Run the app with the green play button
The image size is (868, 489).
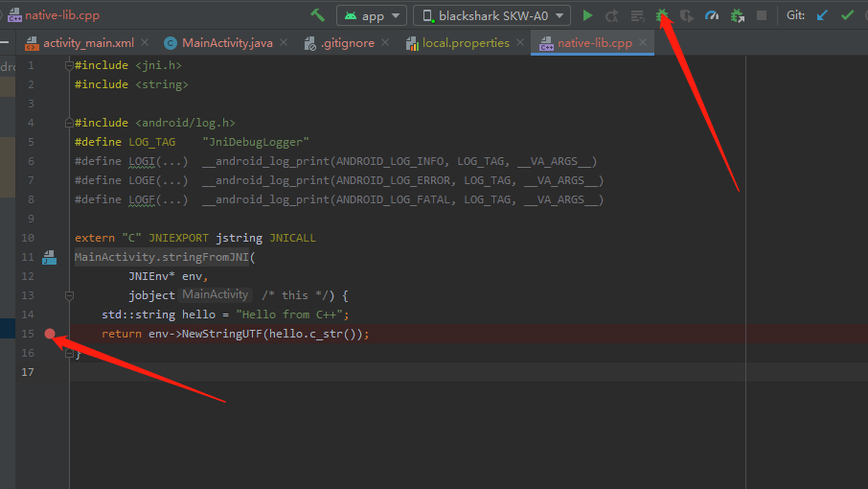[x=588, y=15]
